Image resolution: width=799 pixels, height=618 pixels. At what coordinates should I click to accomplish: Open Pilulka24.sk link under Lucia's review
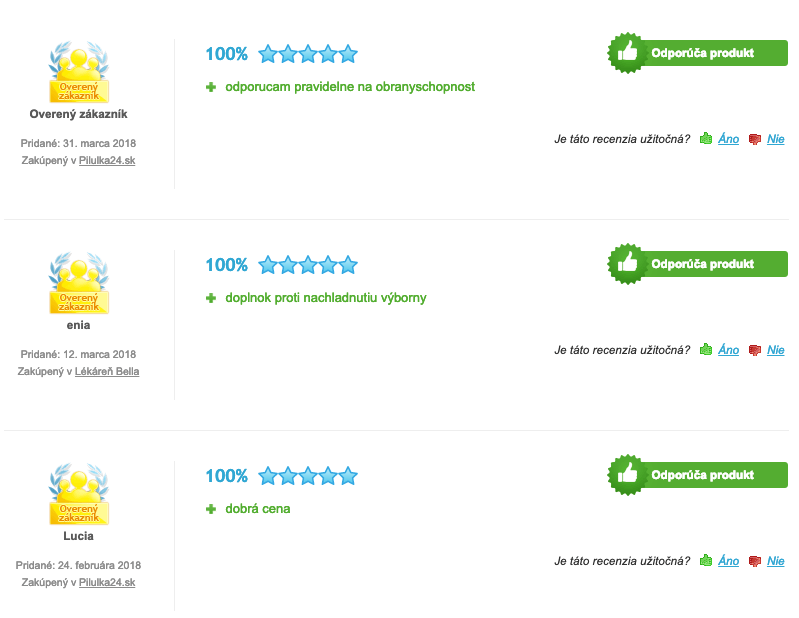pos(107,582)
